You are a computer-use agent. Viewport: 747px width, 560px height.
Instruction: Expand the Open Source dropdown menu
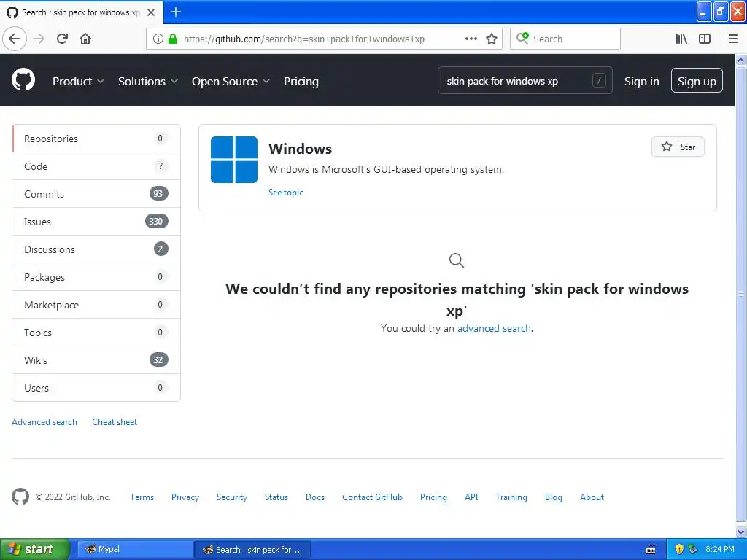231,82
